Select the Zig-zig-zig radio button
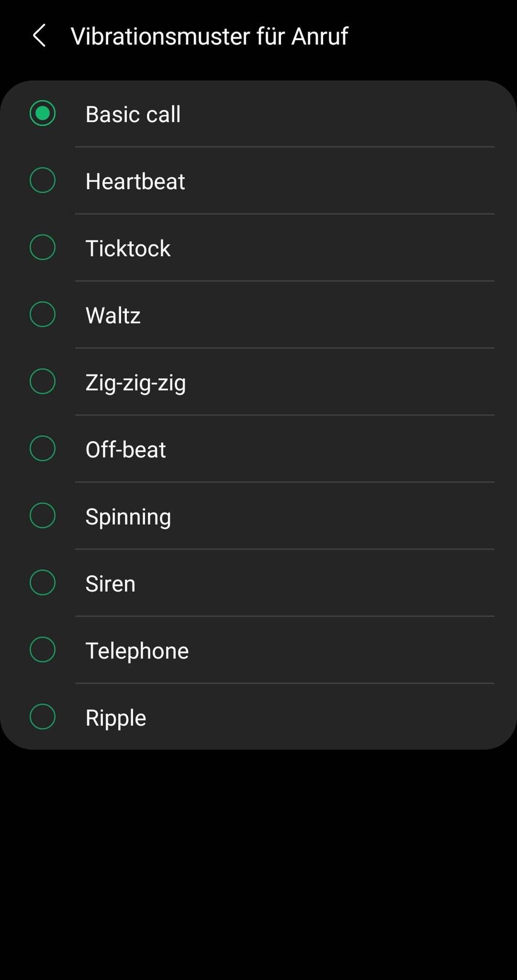The image size is (517, 980). pyautogui.click(x=43, y=382)
